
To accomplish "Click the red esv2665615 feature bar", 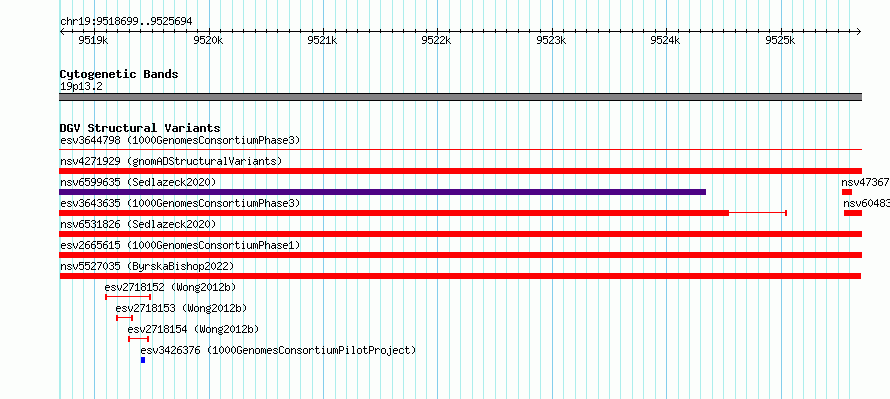I will point(460,255).
